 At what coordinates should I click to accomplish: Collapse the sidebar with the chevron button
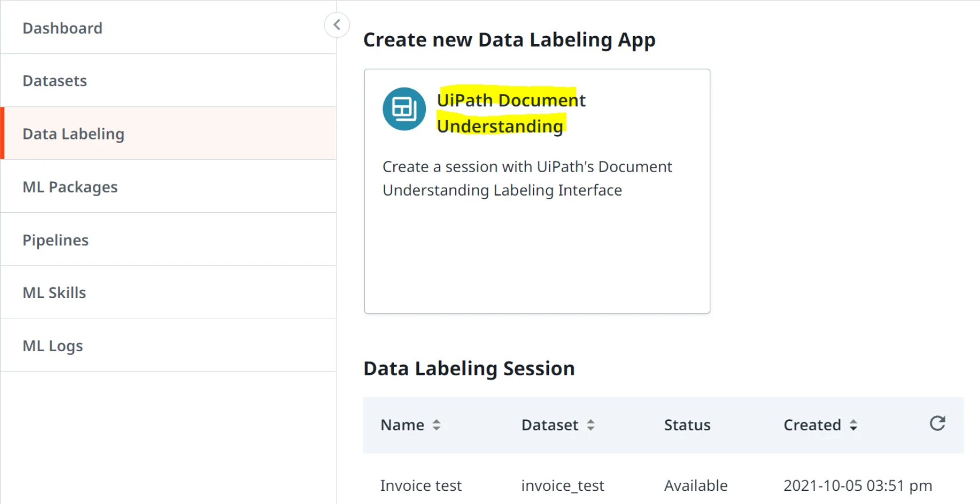click(x=337, y=25)
